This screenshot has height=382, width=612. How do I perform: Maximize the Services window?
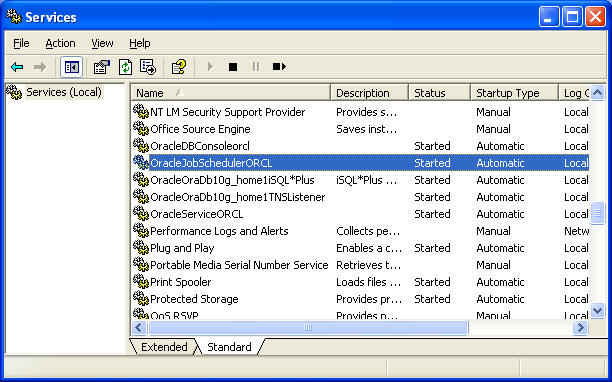click(x=572, y=17)
